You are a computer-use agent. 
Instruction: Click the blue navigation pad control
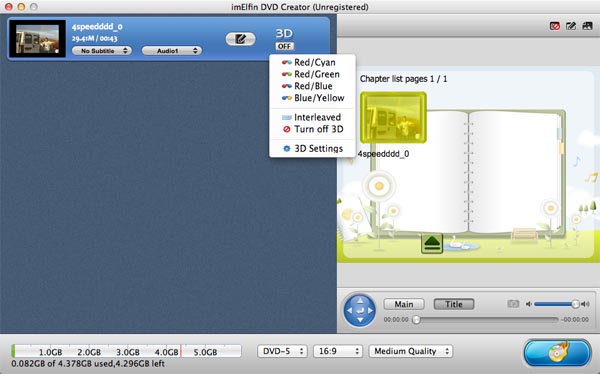point(360,310)
